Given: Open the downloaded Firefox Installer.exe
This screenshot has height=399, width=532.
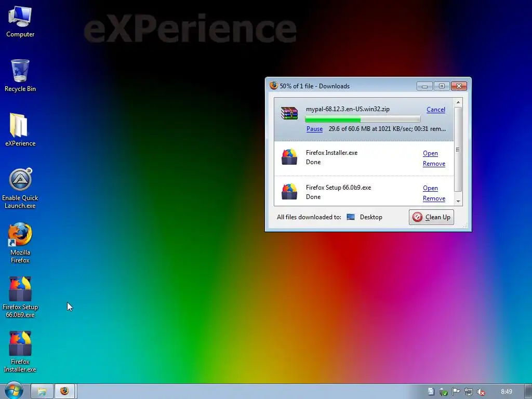Looking at the screenshot, I should coord(430,153).
